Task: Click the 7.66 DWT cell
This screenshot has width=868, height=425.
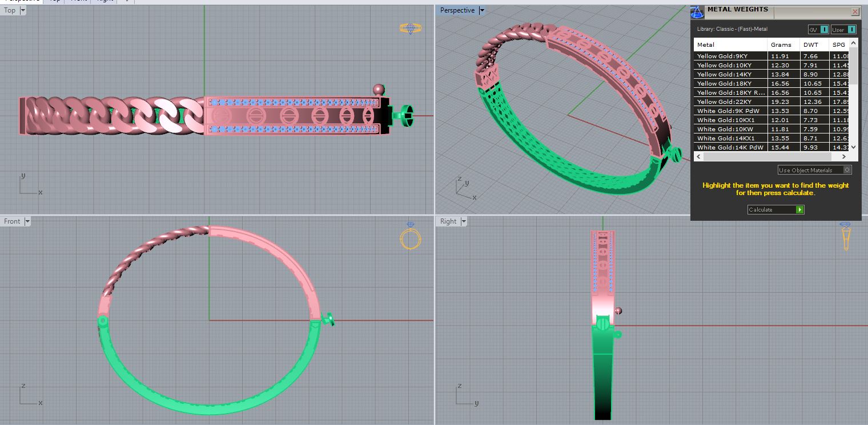Action: (x=814, y=56)
